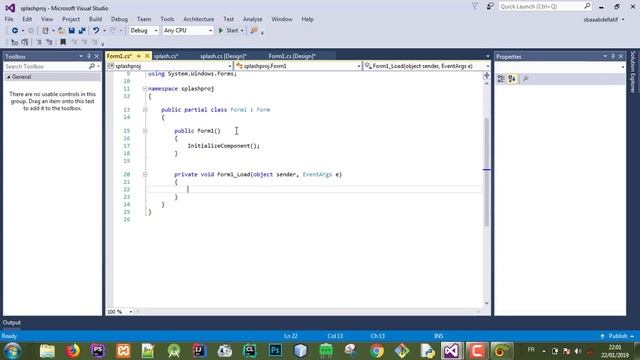Open the document tabs overflow arrow
This screenshot has height=360, width=640.
[x=488, y=56]
